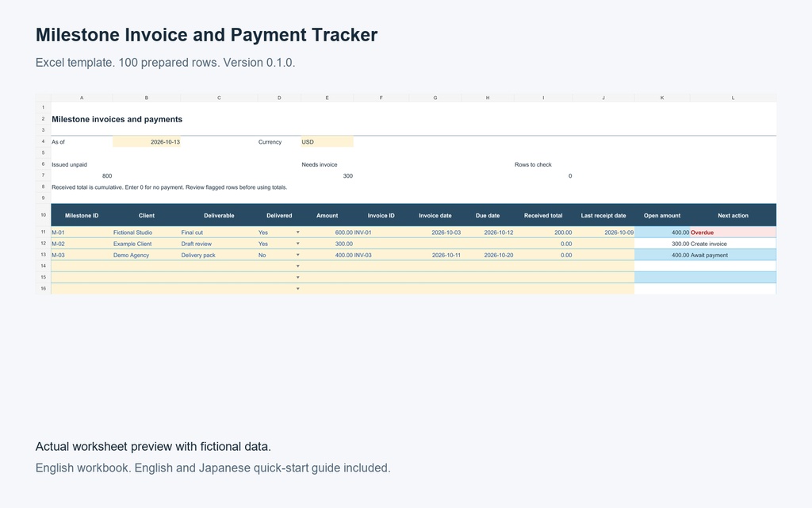Select the Demo Agency client cell

[x=147, y=255]
